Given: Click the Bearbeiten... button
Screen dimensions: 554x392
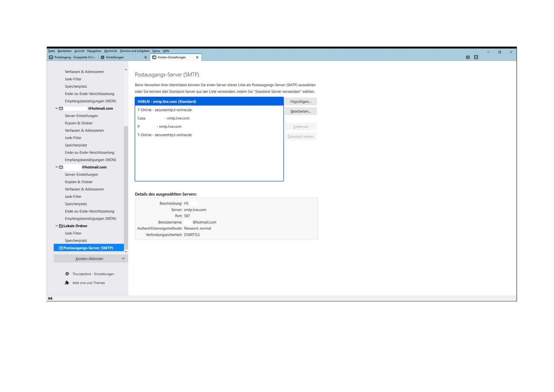Looking at the screenshot, I should [x=301, y=111].
